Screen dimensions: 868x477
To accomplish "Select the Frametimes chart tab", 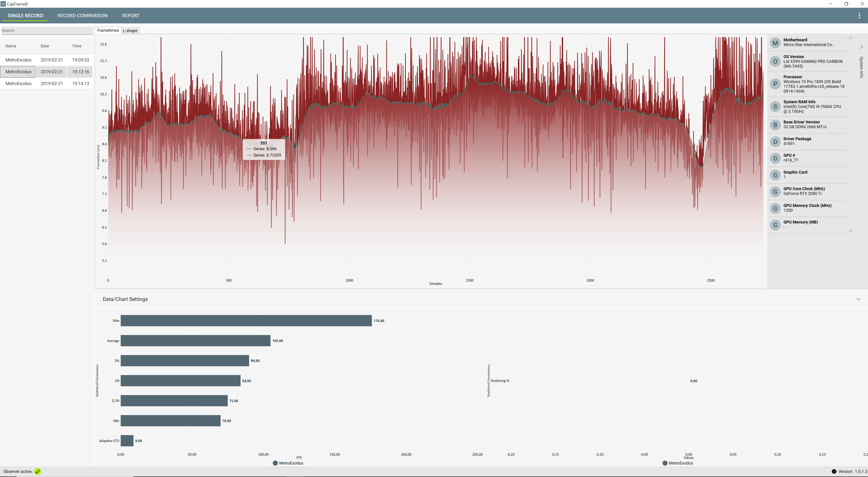I will coord(108,30).
